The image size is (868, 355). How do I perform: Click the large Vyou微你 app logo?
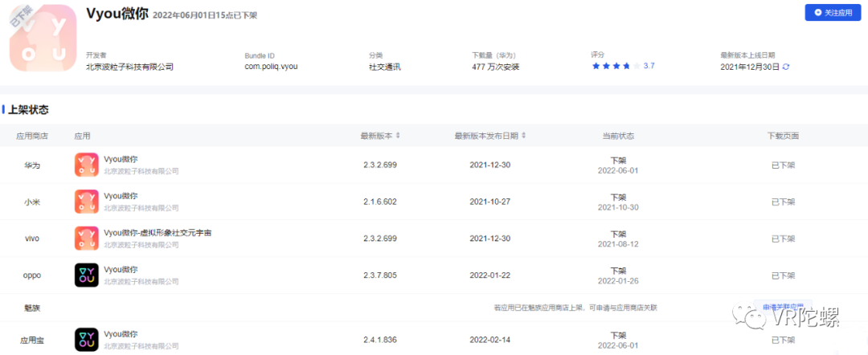(x=43, y=39)
